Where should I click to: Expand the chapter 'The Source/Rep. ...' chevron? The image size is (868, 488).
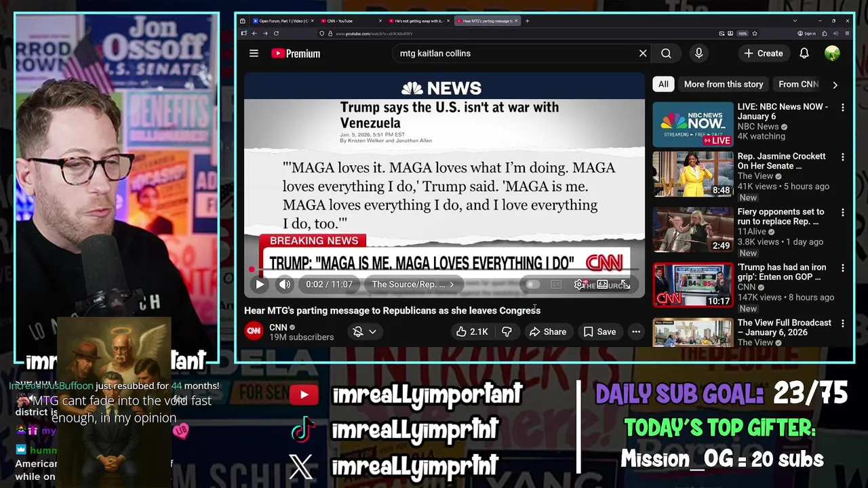point(452,285)
